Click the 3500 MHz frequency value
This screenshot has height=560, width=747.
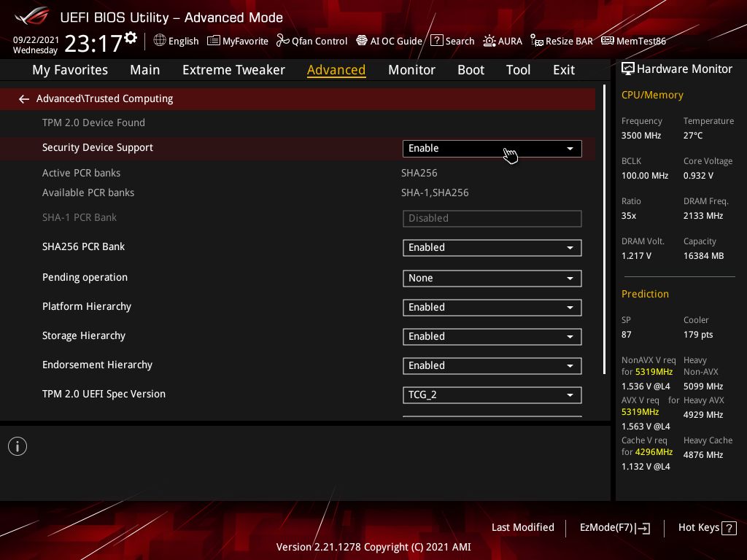(x=641, y=136)
